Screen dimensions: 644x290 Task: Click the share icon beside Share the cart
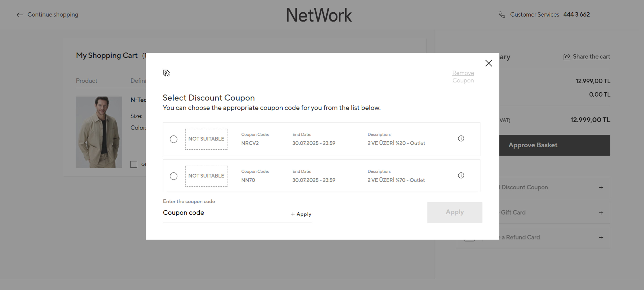point(567,57)
